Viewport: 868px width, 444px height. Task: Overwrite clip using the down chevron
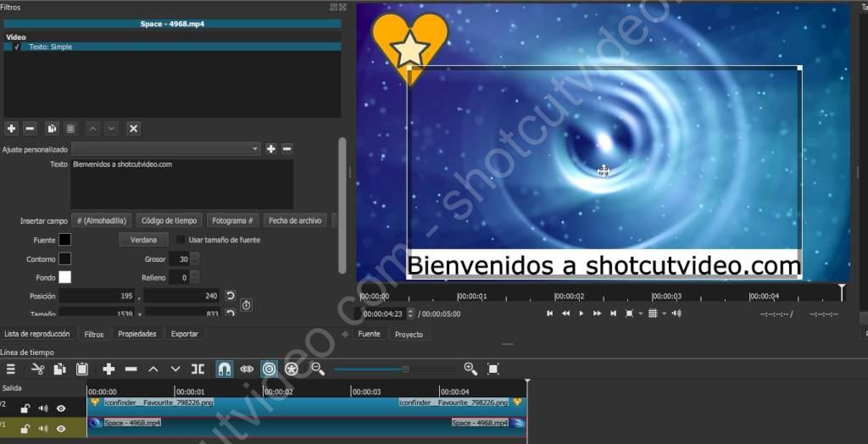tap(175, 369)
